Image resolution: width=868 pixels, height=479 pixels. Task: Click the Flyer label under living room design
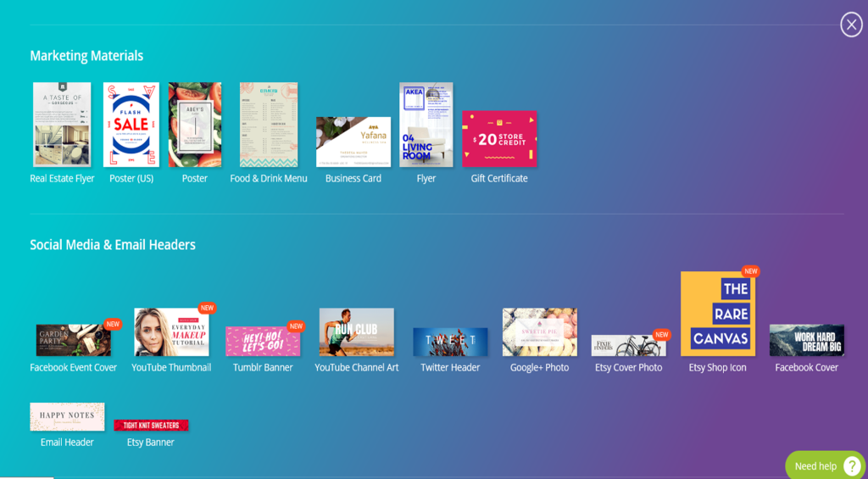426,178
